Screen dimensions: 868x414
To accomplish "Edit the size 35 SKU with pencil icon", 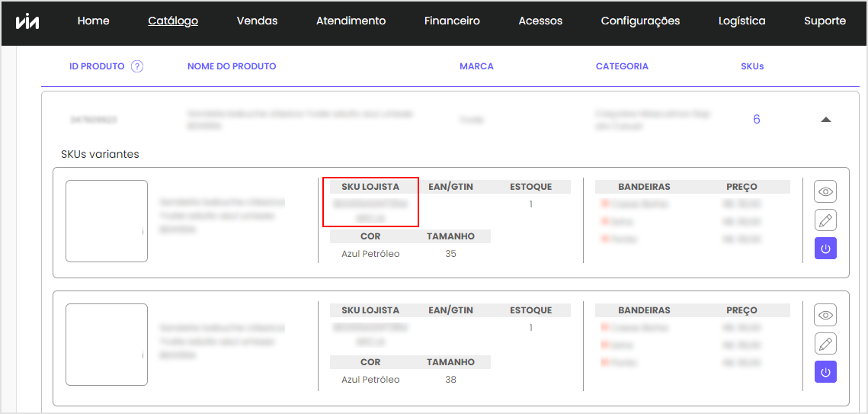I will tap(825, 220).
